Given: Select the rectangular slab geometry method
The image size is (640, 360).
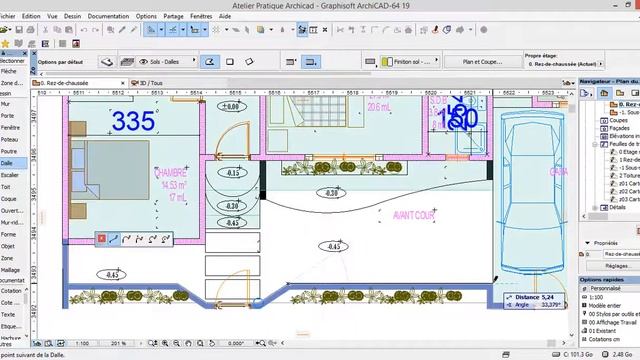Looking at the screenshot, I should 230,62.
